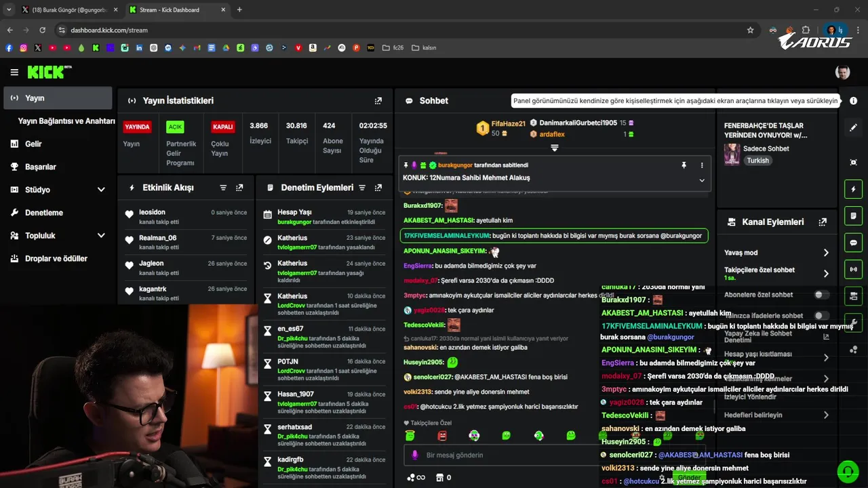Pop out the Kanal Eylemleri panel
Viewport: 868px width, 488px height.
tap(823, 222)
